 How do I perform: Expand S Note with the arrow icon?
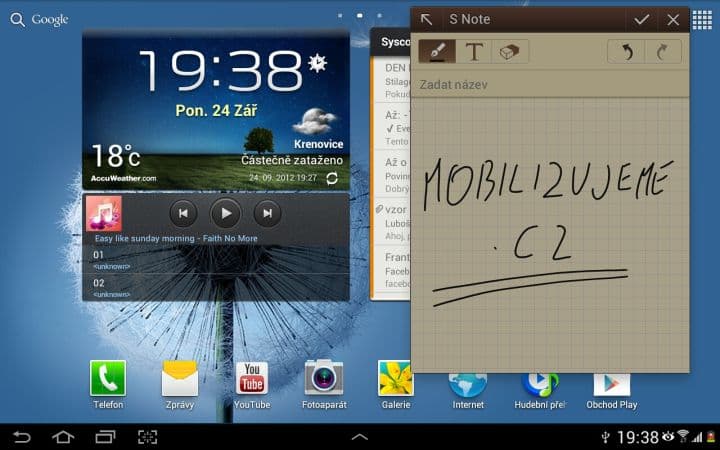427,20
